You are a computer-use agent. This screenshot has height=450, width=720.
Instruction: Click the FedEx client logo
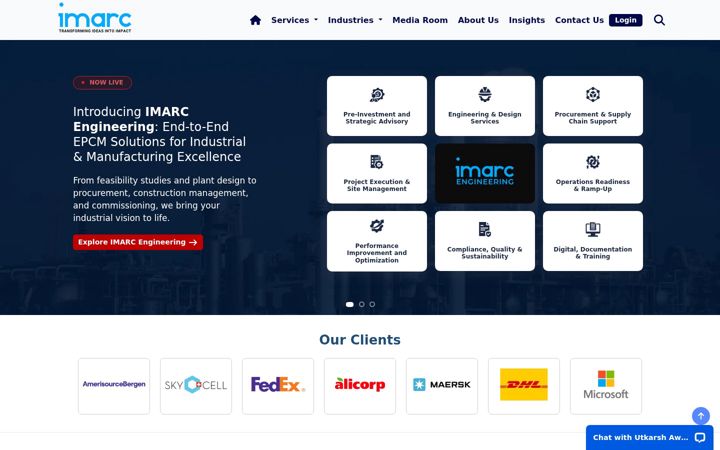tap(278, 386)
